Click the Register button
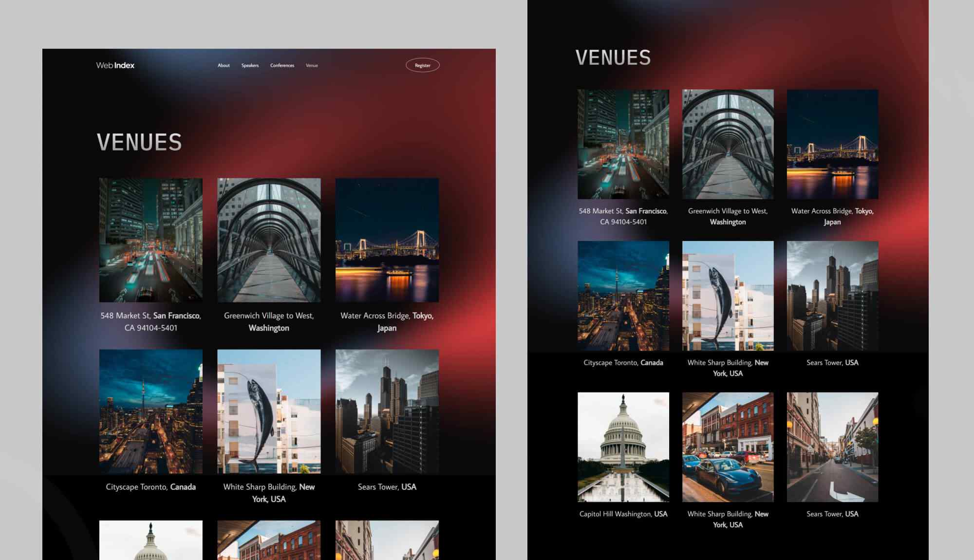This screenshot has height=560, width=974. (422, 65)
